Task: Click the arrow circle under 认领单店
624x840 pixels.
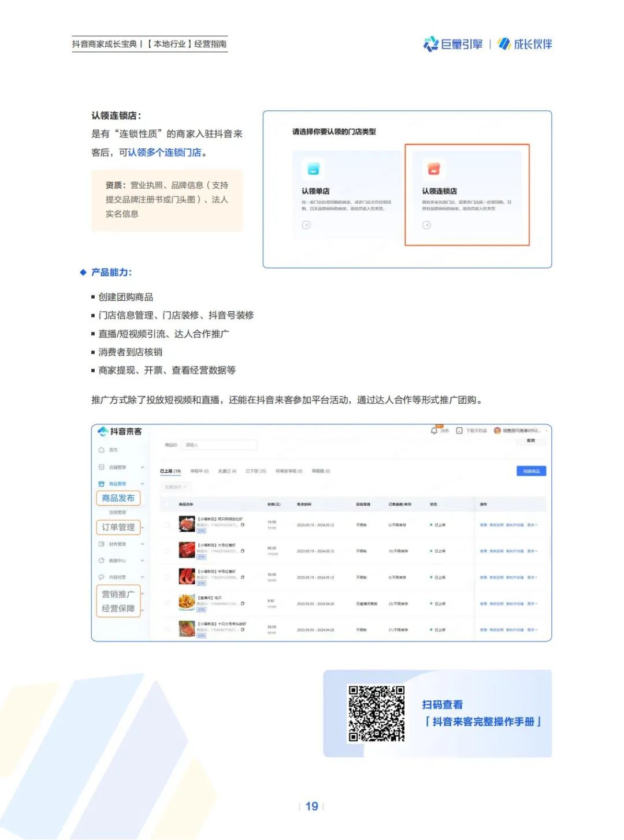Action: pos(306,225)
